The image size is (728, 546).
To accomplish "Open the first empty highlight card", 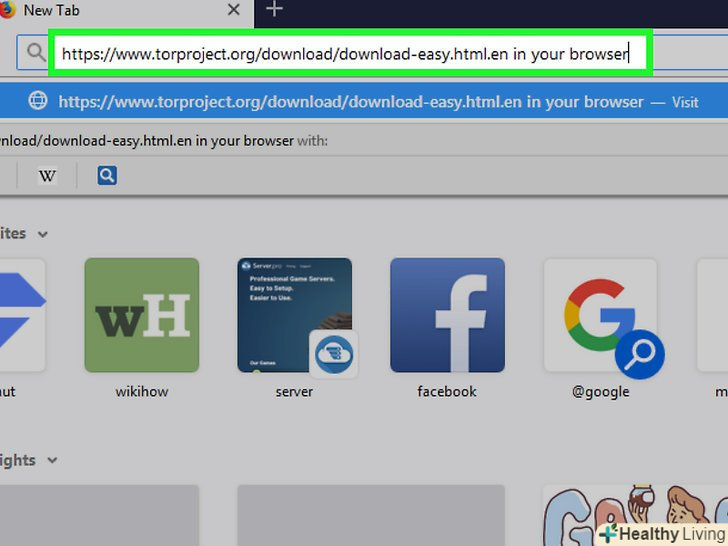I will coord(99,515).
